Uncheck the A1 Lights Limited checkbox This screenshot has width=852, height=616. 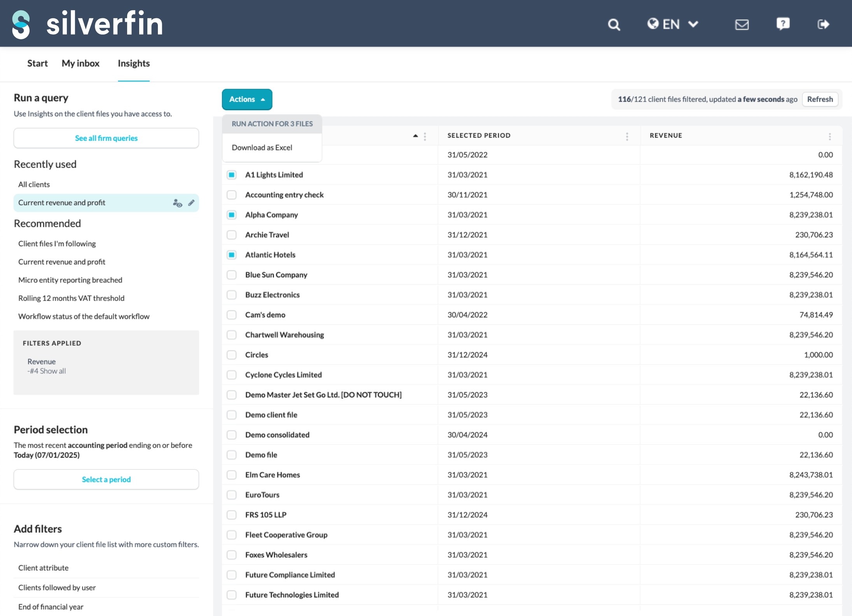coord(231,175)
